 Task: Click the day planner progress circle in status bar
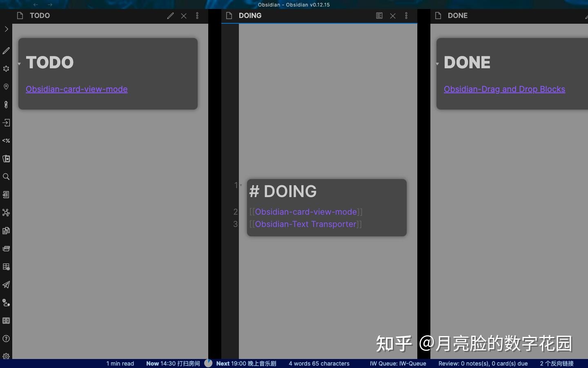tap(208, 364)
